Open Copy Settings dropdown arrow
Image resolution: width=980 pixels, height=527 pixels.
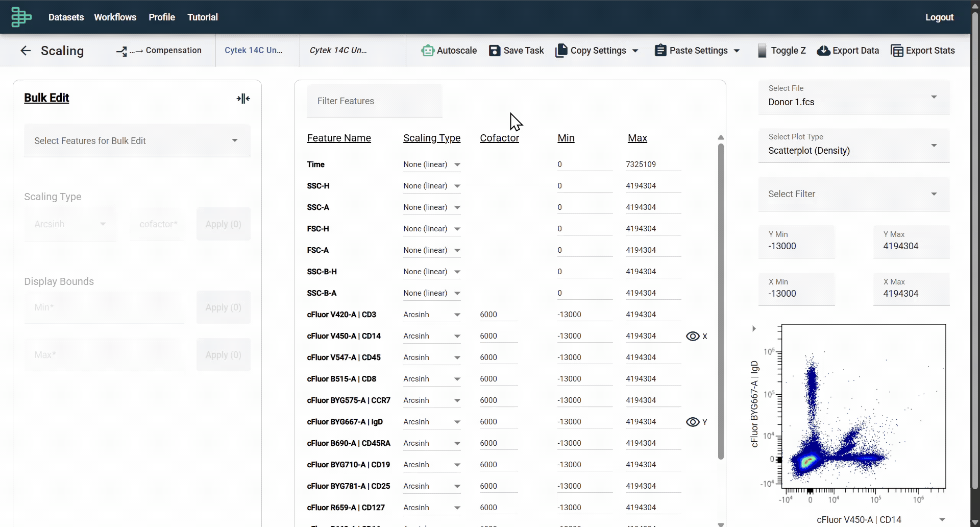pyautogui.click(x=635, y=51)
